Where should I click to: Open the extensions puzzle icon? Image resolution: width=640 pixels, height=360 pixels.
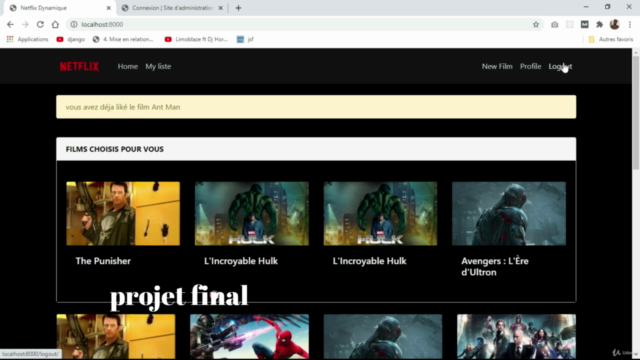[x=600, y=24]
